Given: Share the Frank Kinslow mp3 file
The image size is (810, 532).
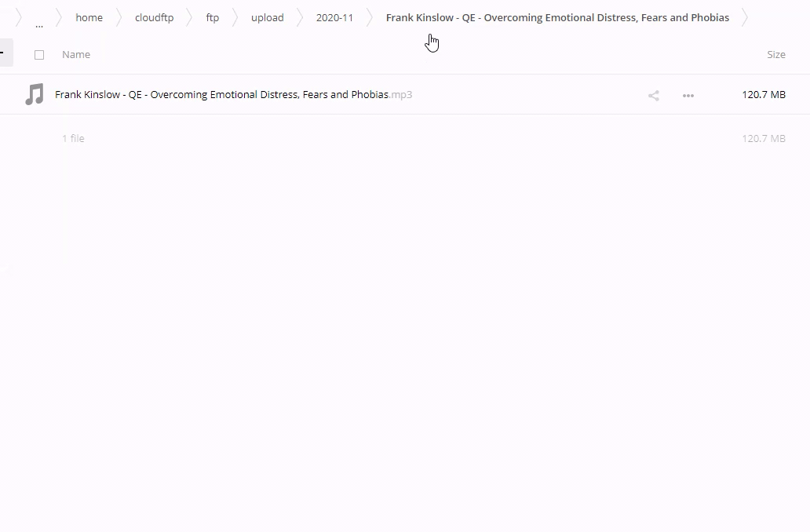Looking at the screenshot, I should pos(653,96).
